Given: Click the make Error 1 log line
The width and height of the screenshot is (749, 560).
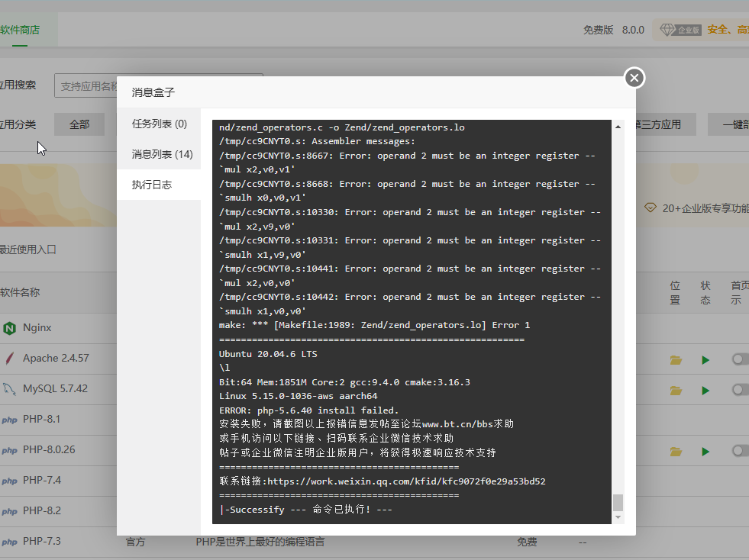Looking at the screenshot, I should pos(374,326).
